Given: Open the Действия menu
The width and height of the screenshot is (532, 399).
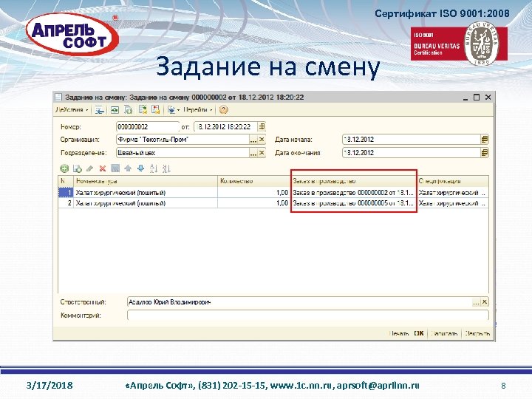Looking at the screenshot, I should 72,110.
